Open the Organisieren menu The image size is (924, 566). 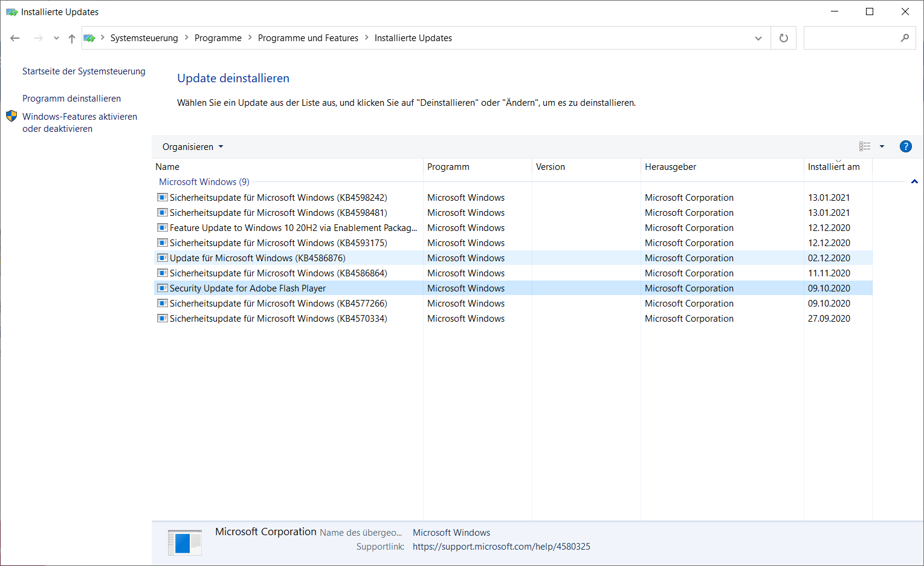[193, 147]
